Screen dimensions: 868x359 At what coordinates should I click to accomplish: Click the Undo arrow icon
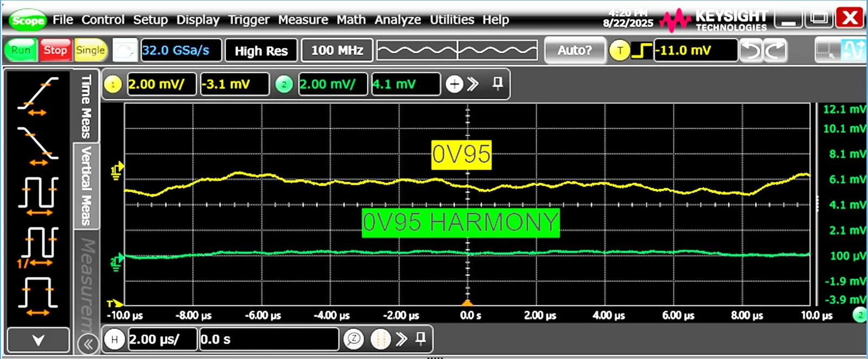751,50
